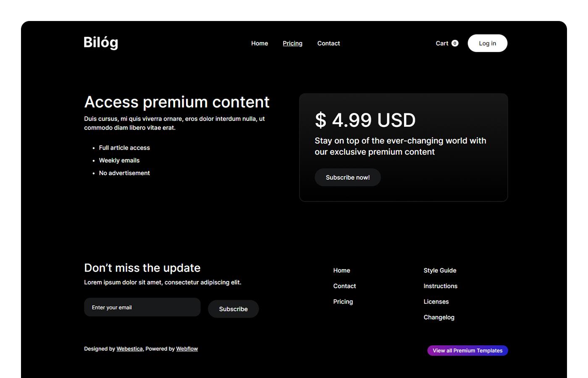Click the Bilóg logo

coord(100,42)
